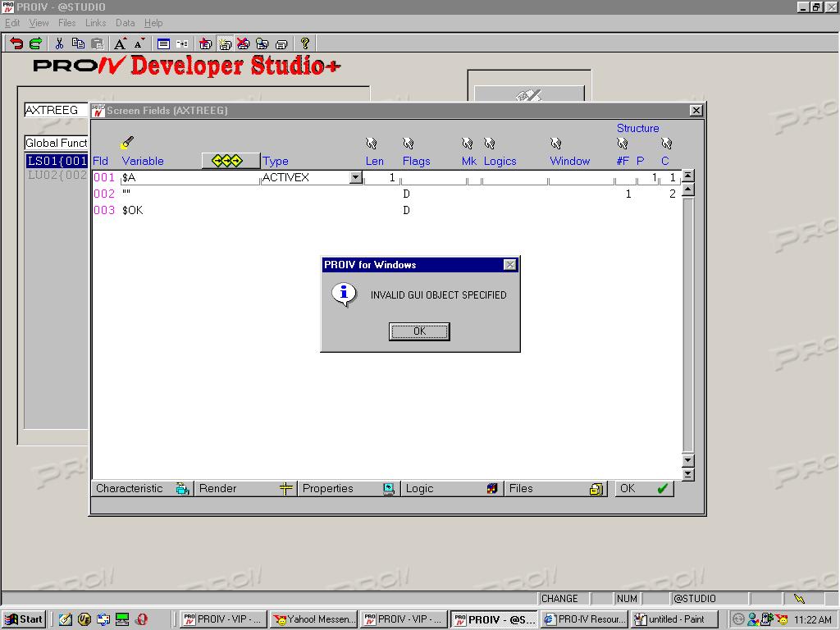Close the INVALID GUI OBJECT dialog
Image resolution: width=840 pixels, height=630 pixels.
click(x=510, y=265)
